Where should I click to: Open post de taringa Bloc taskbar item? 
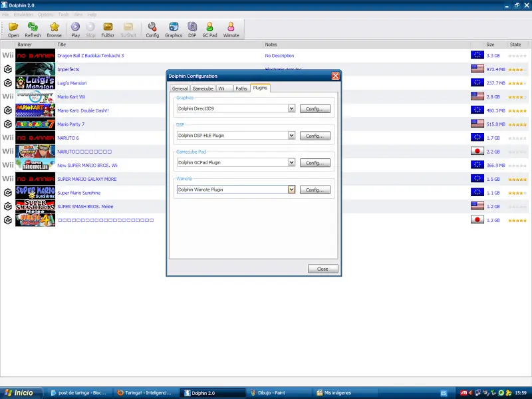(79, 392)
